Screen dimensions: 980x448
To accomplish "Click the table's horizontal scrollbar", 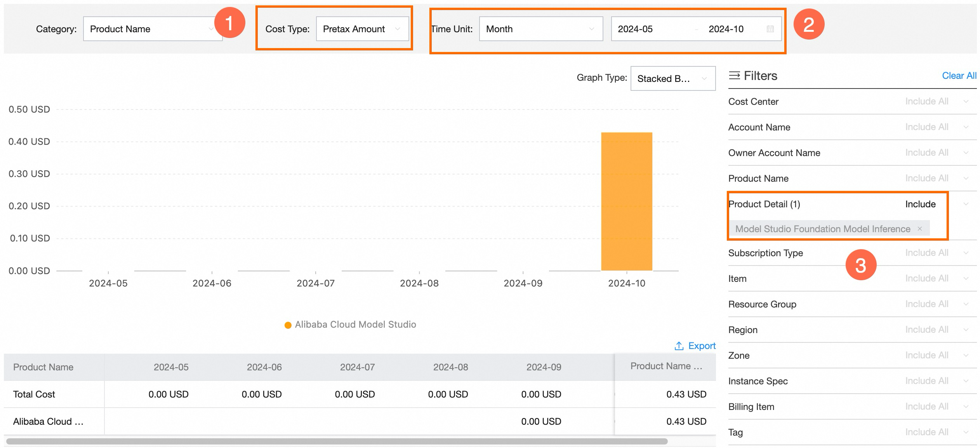I will click(x=337, y=441).
